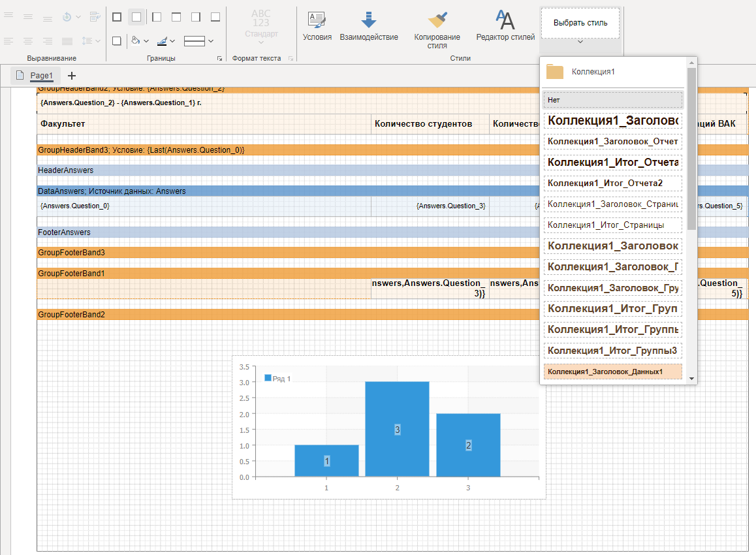The width and height of the screenshot is (756, 555).
Task: Collapse the Выбрать стиль dropdown chevron
Action: [x=580, y=42]
